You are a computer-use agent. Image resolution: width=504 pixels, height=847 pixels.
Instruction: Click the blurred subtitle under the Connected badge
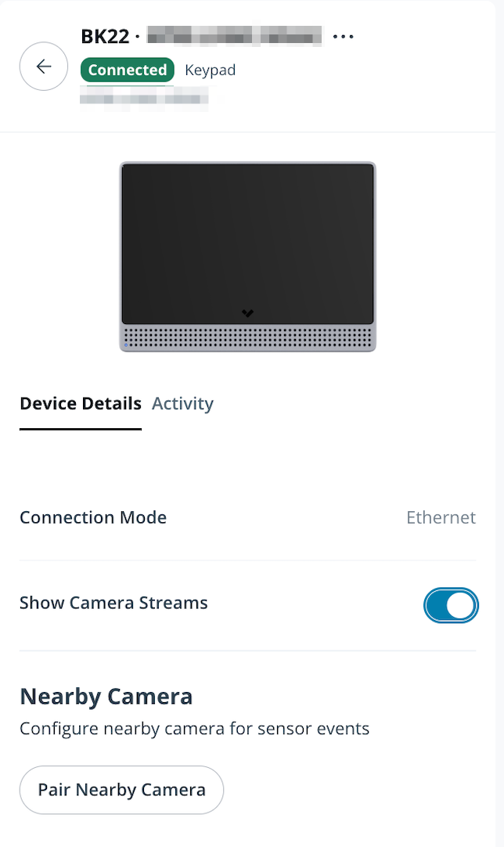tap(145, 96)
